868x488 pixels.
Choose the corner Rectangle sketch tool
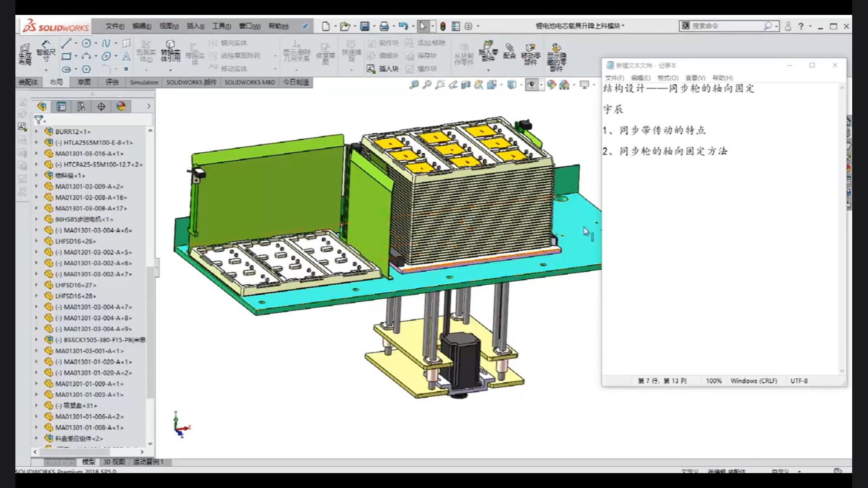tap(66, 56)
